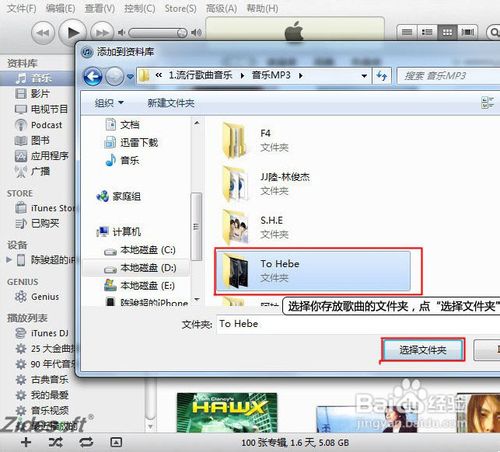Viewport: 500px width, 452px height.
Task: Open 广播 in iTunes sidebar
Action: click(32, 171)
